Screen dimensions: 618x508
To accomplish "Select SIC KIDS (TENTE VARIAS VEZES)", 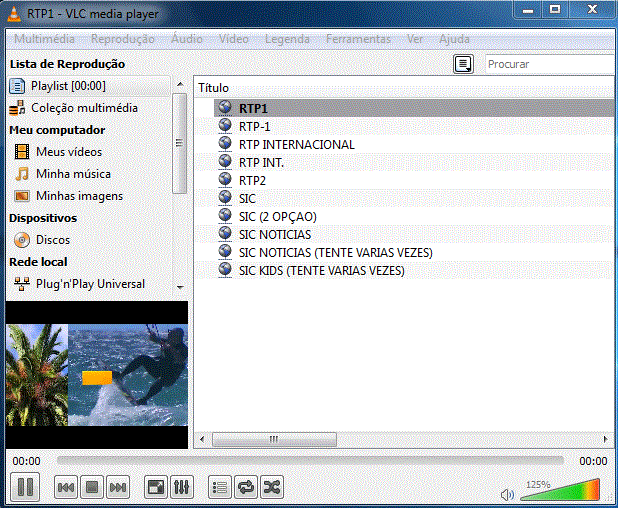I will coord(404,271).
